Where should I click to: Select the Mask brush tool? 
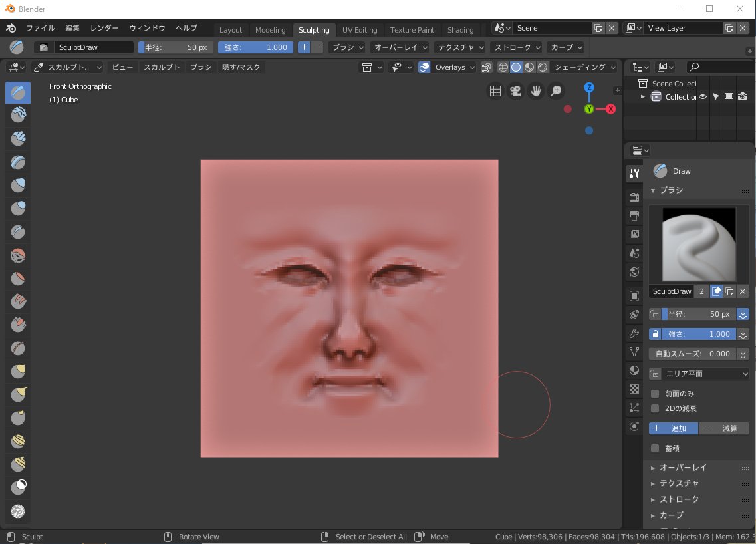(18, 487)
